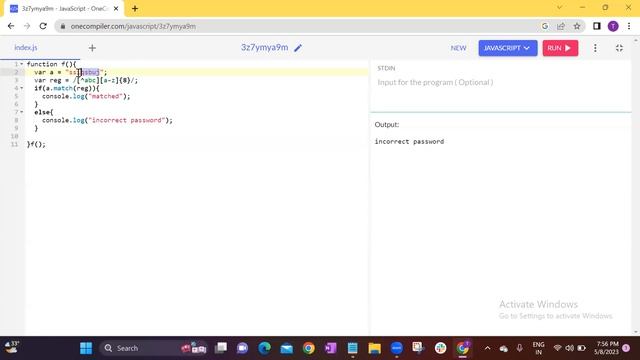Viewport: 640px width, 360px height.
Task: Open the clock showing 7:56 PM
Action: (x=607, y=348)
